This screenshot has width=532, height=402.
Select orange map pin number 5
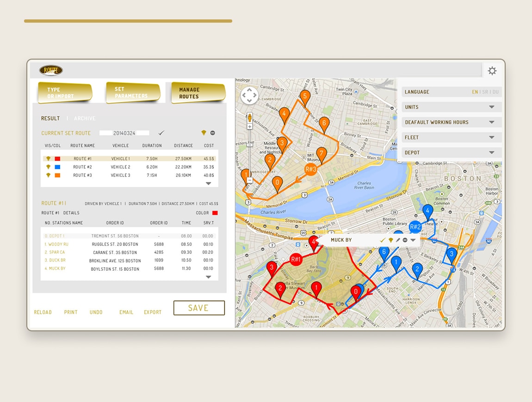click(305, 98)
